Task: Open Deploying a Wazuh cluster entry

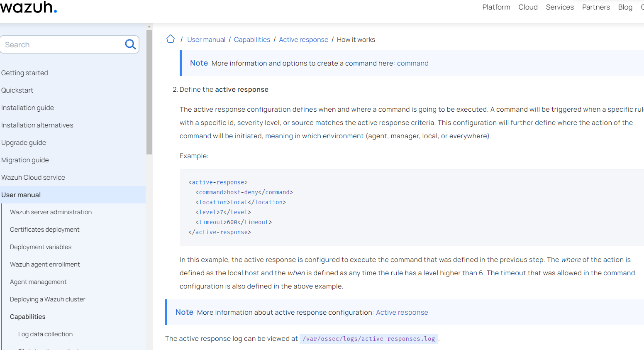Action: tap(47, 299)
